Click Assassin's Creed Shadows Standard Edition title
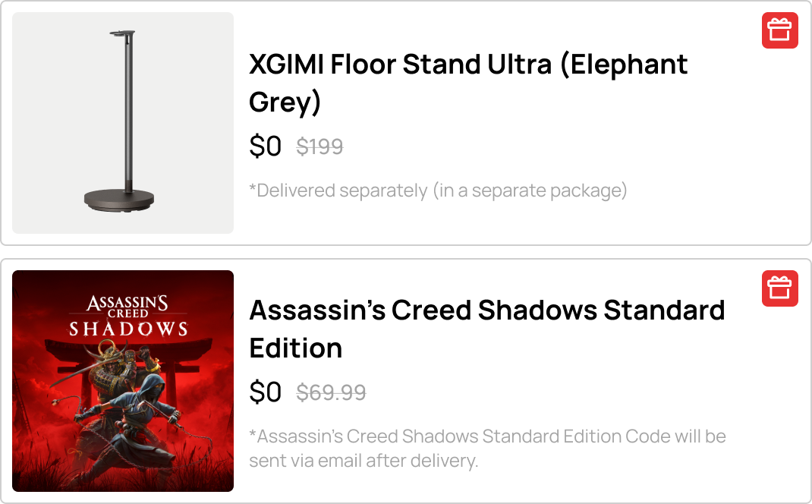 tap(487, 310)
